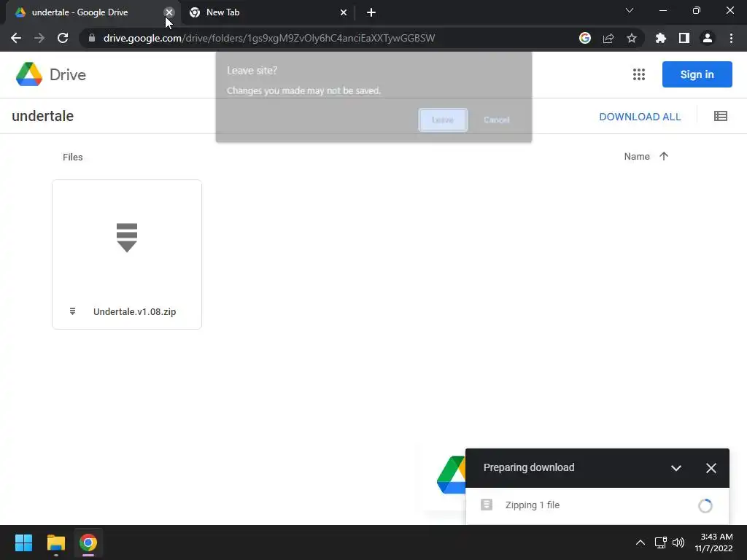The width and height of the screenshot is (747, 560).
Task: Click Cancel in Leave site dialog
Action: coord(496,120)
